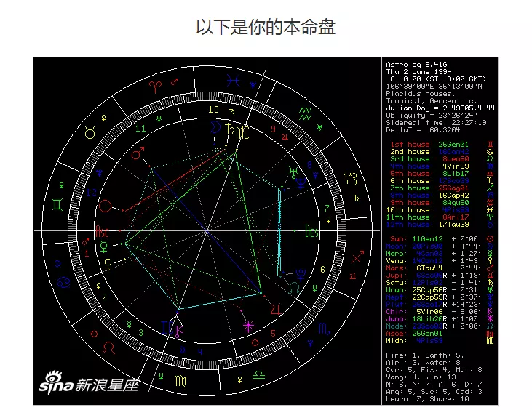
Task: Click the 'Tropical, Geocentric.' line
Action: (432, 100)
